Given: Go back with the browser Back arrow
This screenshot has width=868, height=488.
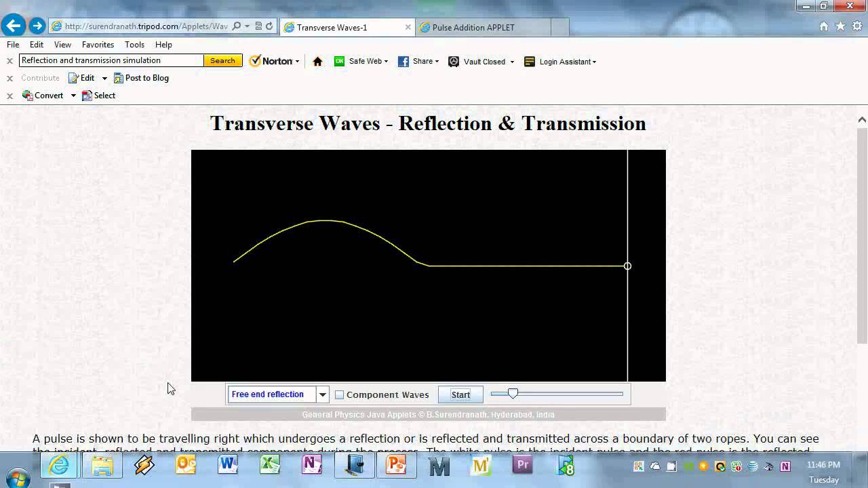Looking at the screenshot, I should coord(13,26).
